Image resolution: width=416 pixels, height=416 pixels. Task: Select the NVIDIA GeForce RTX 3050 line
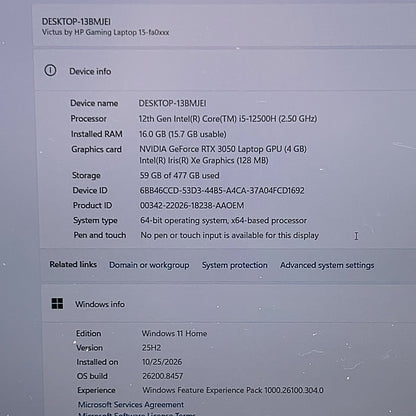tap(223, 149)
